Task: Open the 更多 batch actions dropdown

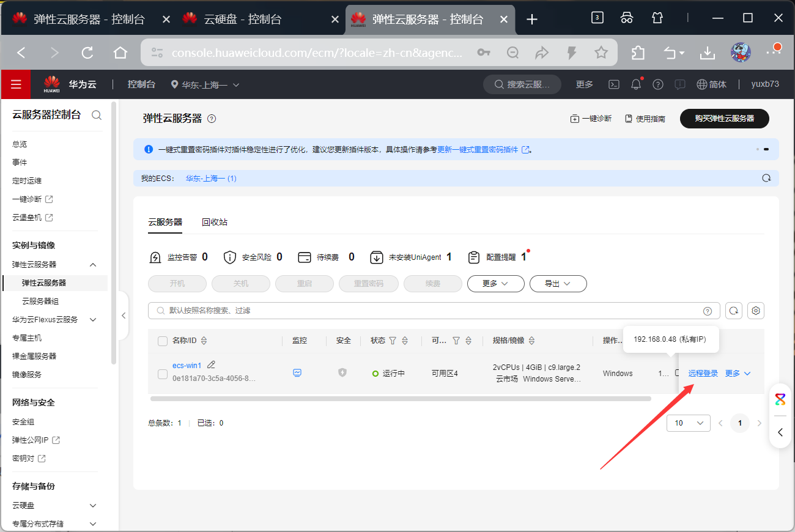Action: coord(496,284)
